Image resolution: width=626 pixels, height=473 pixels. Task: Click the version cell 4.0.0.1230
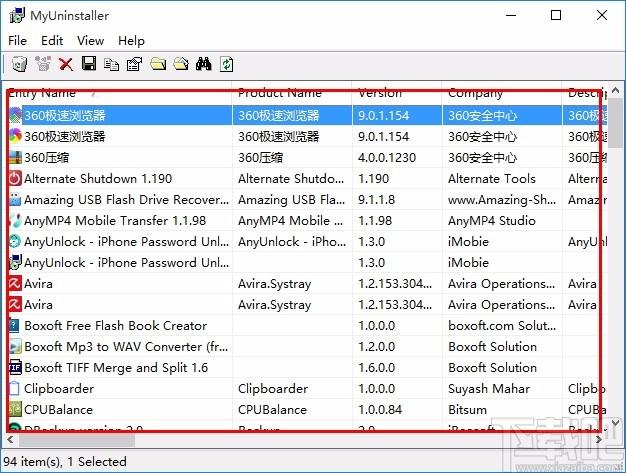(x=387, y=158)
